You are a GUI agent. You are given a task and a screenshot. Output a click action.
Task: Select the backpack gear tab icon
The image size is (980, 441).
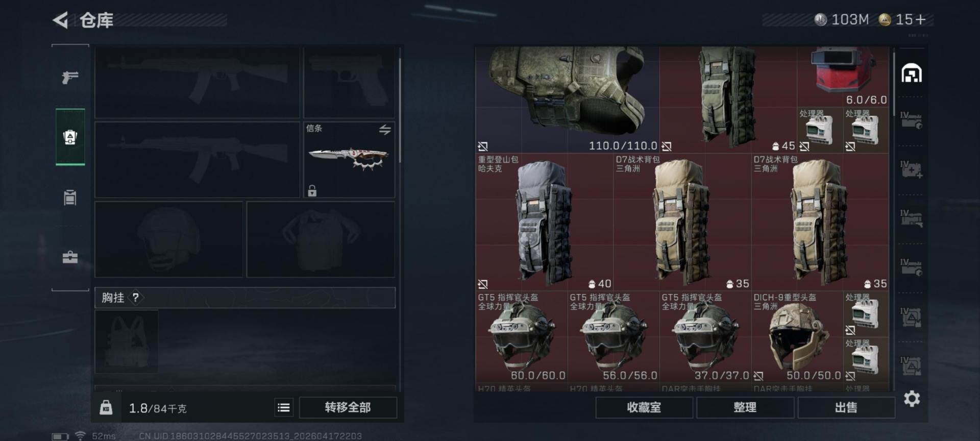(70, 137)
